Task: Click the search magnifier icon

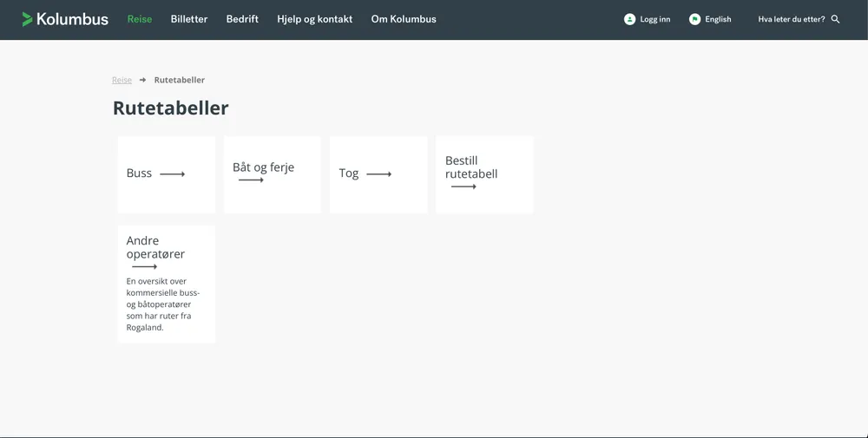Action: click(836, 19)
